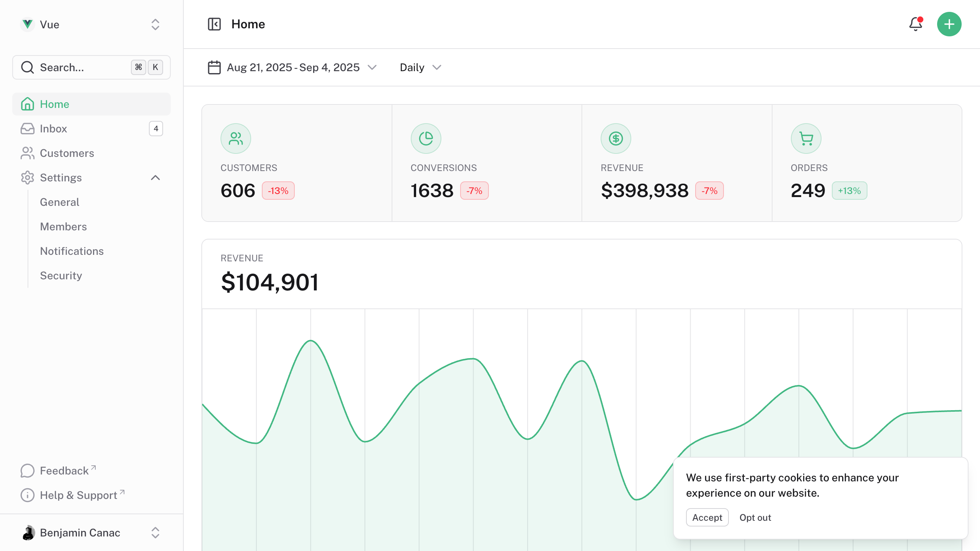Image resolution: width=980 pixels, height=551 pixels.
Task: Open Help & Support external link
Action: click(x=78, y=495)
